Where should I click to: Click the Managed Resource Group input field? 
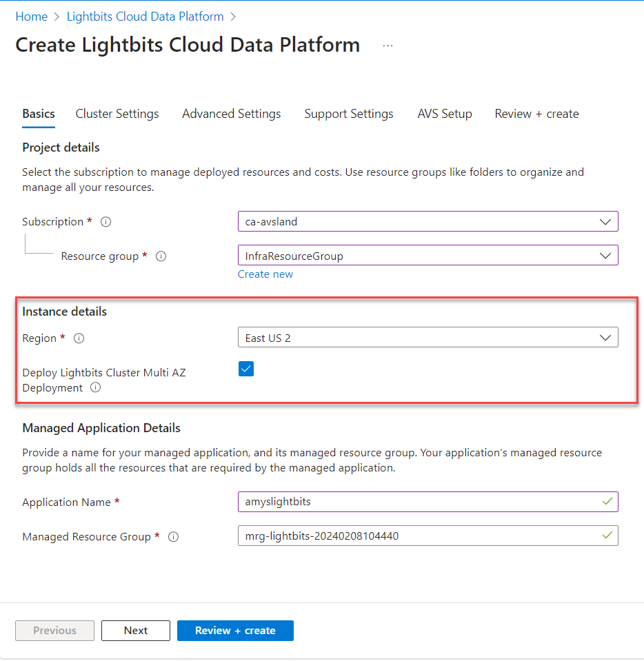428,536
